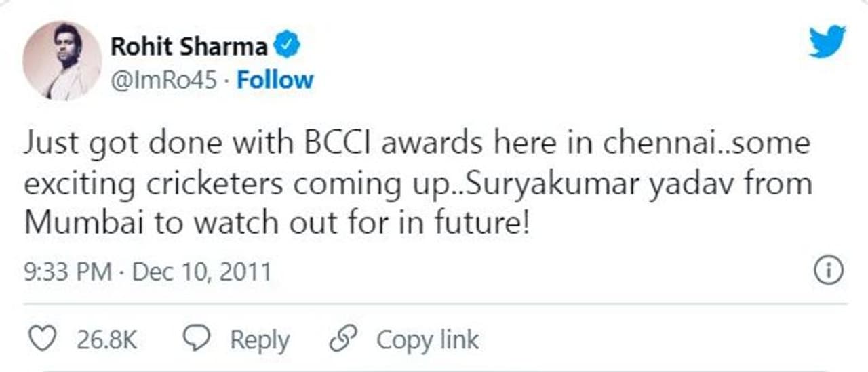Select the Copy link text label
The height and width of the screenshot is (372, 868).
pyautogui.click(x=428, y=339)
